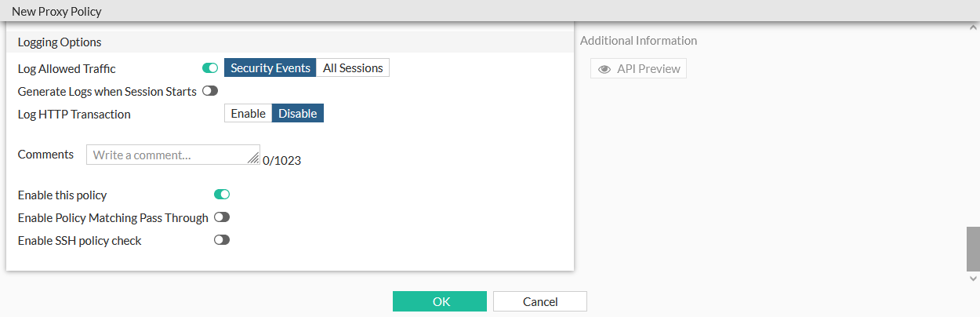The width and height of the screenshot is (980, 317).
Task: Cancel the new proxy policy
Action: pos(540,302)
